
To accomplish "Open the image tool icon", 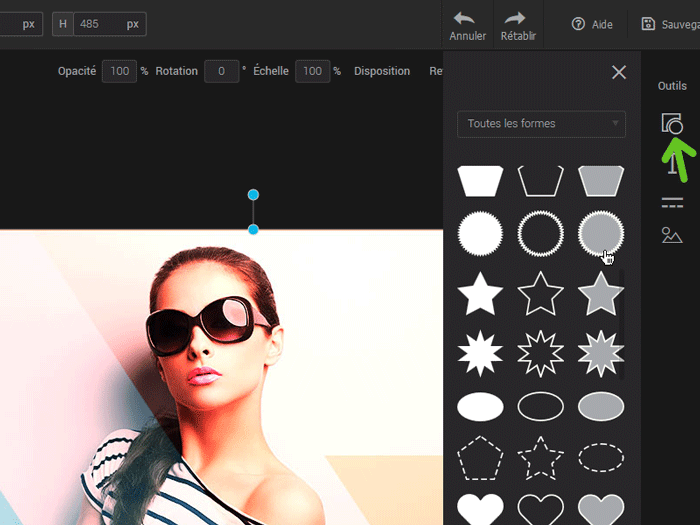I will [672, 236].
